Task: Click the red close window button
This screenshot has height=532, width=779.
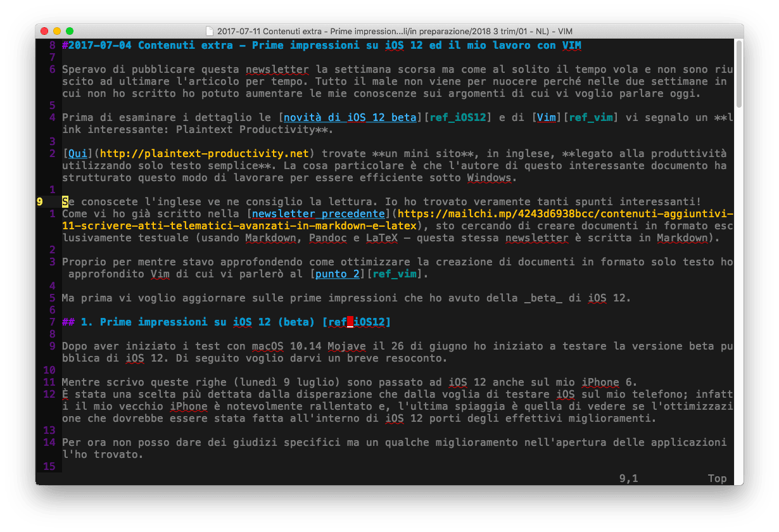Action: 44,31
